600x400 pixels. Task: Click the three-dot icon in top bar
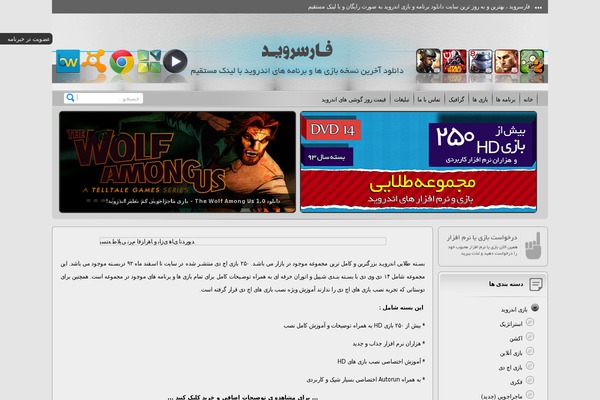pos(538,7)
